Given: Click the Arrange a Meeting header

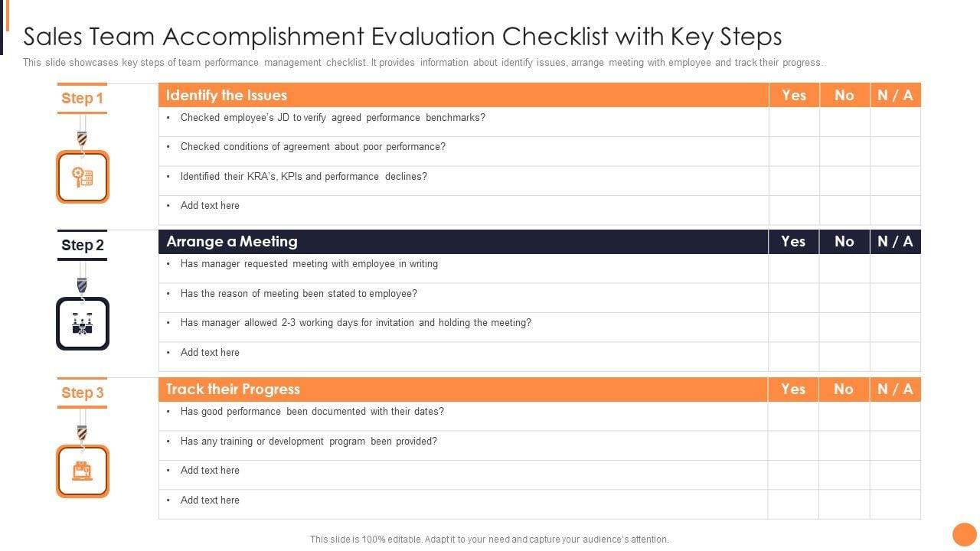Looking at the screenshot, I should [x=232, y=242].
